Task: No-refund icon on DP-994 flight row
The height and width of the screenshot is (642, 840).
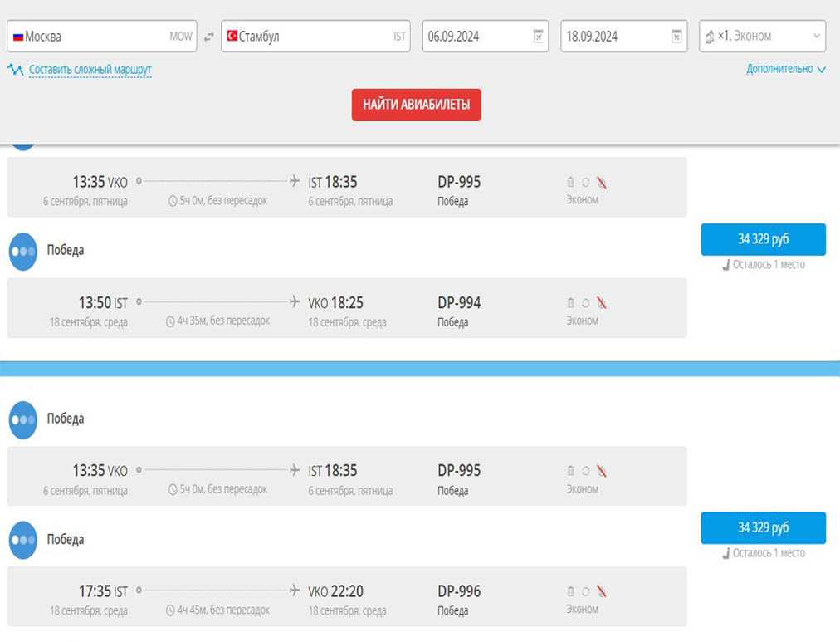Action: click(602, 303)
